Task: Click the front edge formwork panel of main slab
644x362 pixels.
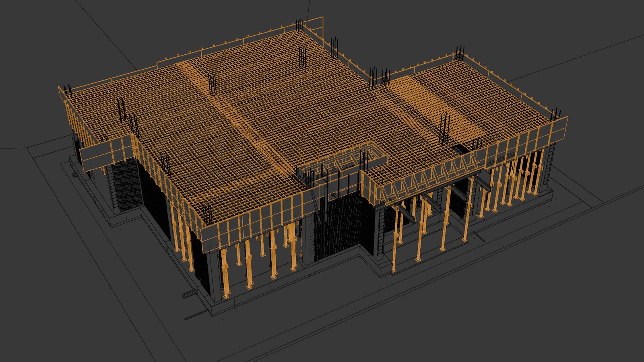Action: click(x=250, y=229)
